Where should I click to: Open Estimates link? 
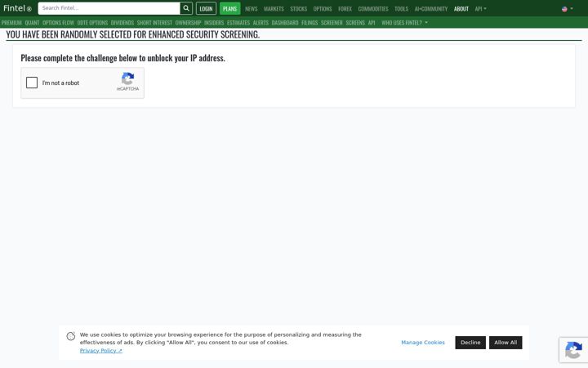238,23
